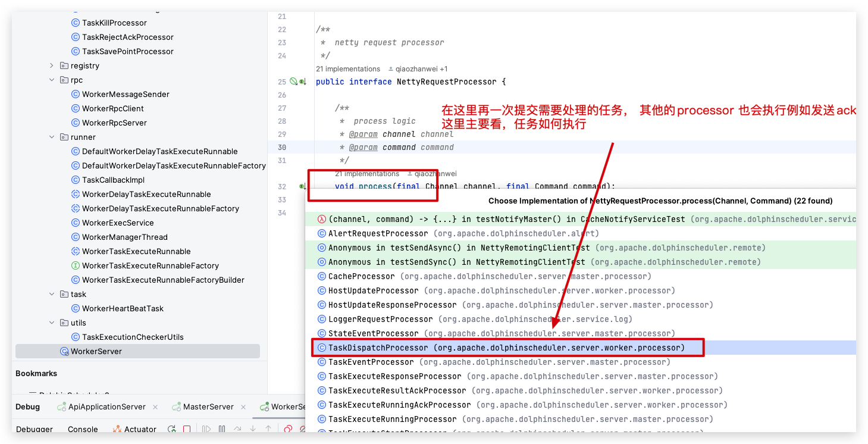
Task: Click interface icon of WorkerTaskExecuteRunnableFactory
Action: pos(76,265)
